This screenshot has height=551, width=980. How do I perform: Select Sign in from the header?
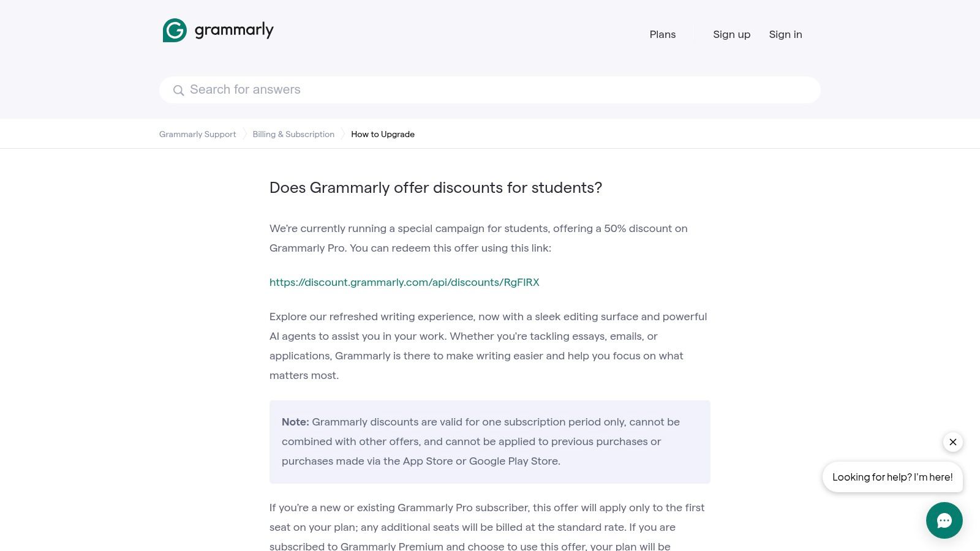pyautogui.click(x=785, y=34)
